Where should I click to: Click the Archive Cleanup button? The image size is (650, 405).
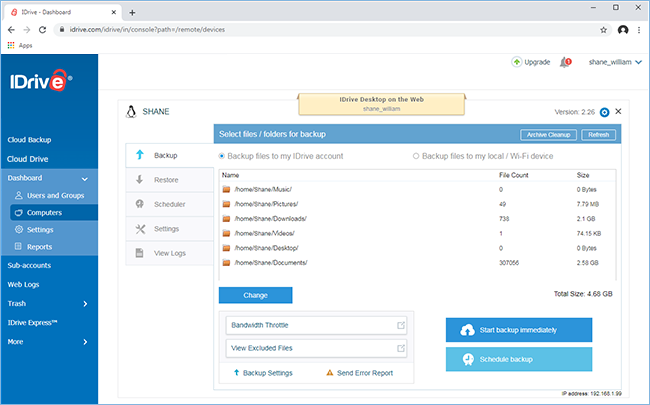548,135
